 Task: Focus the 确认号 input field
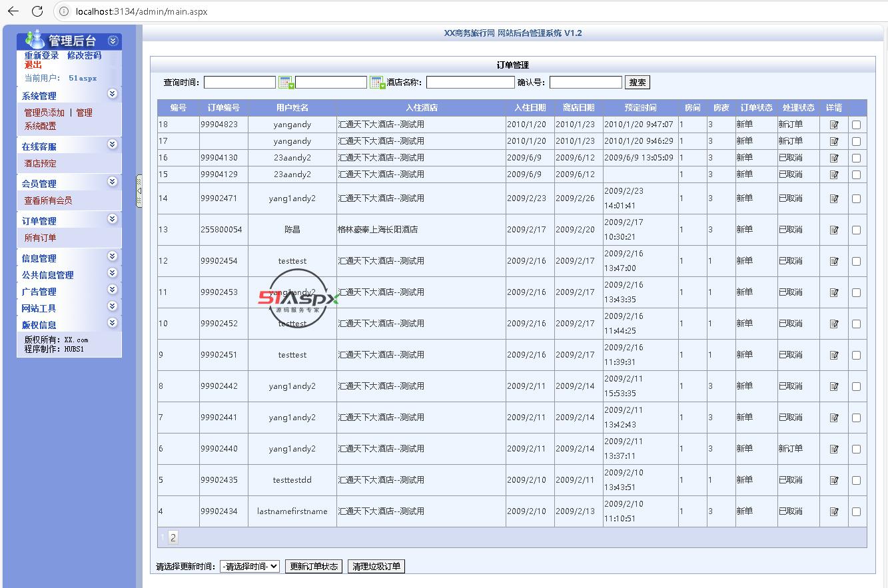click(586, 83)
